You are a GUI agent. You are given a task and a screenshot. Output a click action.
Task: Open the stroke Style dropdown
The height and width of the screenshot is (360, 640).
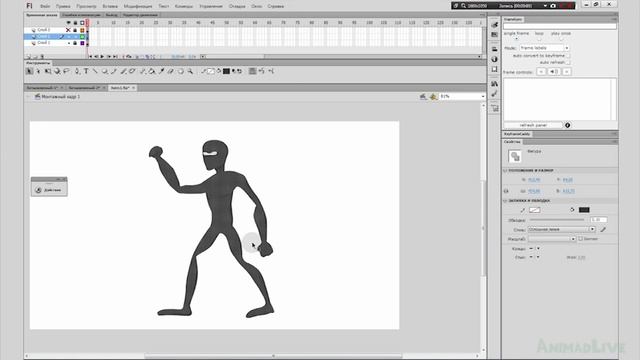pos(562,230)
